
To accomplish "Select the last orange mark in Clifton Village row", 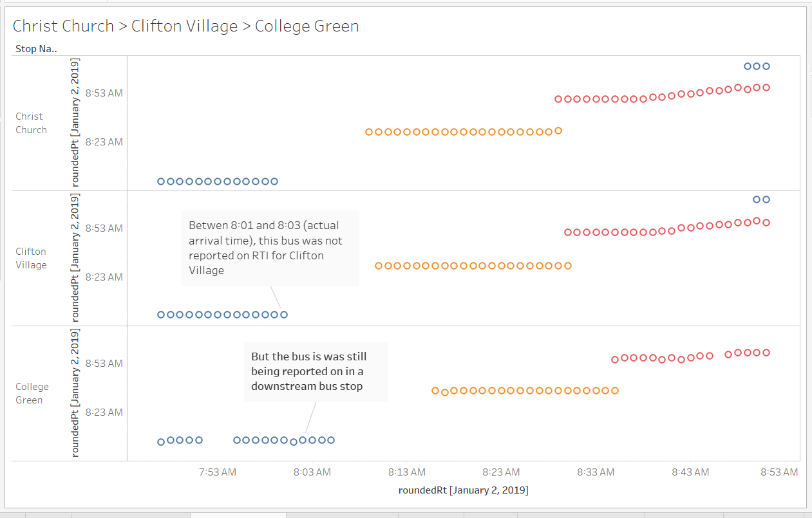I will pos(567,265).
